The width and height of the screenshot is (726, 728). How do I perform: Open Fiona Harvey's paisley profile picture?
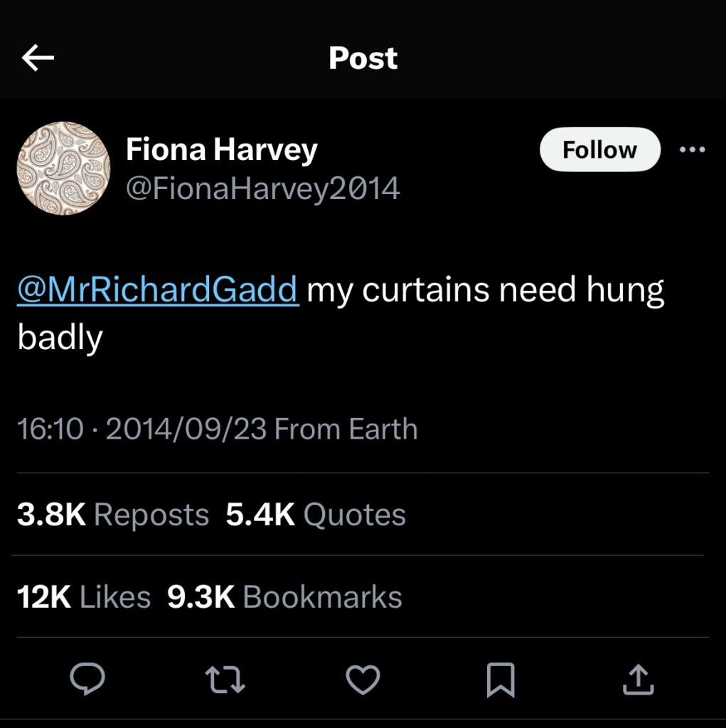(63, 168)
